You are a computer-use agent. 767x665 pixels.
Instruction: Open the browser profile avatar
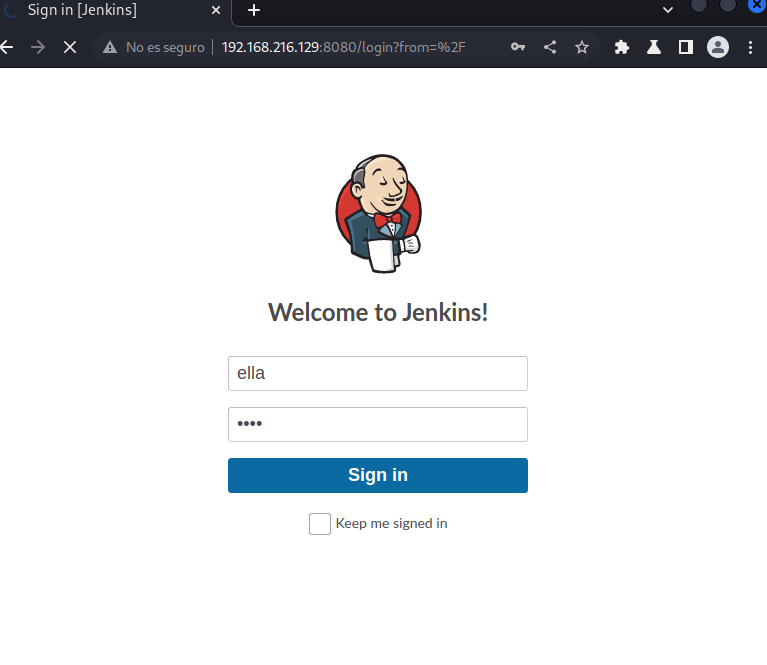pyautogui.click(x=718, y=47)
